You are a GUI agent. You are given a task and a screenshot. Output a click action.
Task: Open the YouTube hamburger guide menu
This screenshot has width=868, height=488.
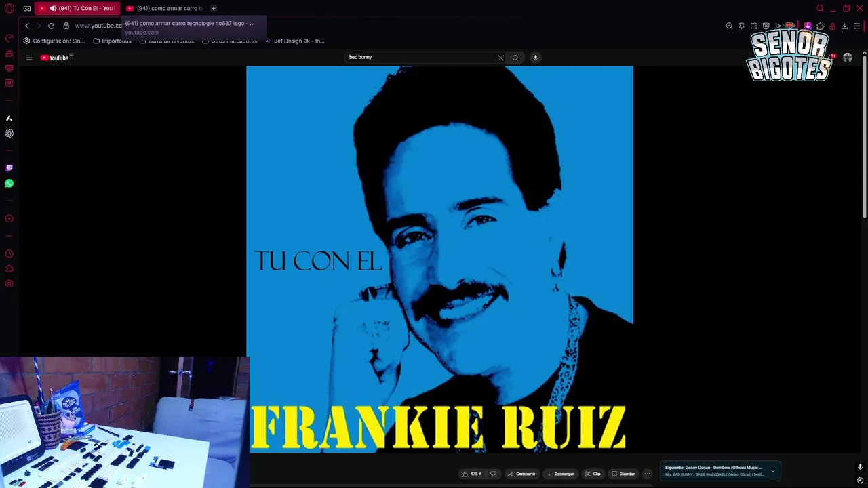tap(29, 58)
